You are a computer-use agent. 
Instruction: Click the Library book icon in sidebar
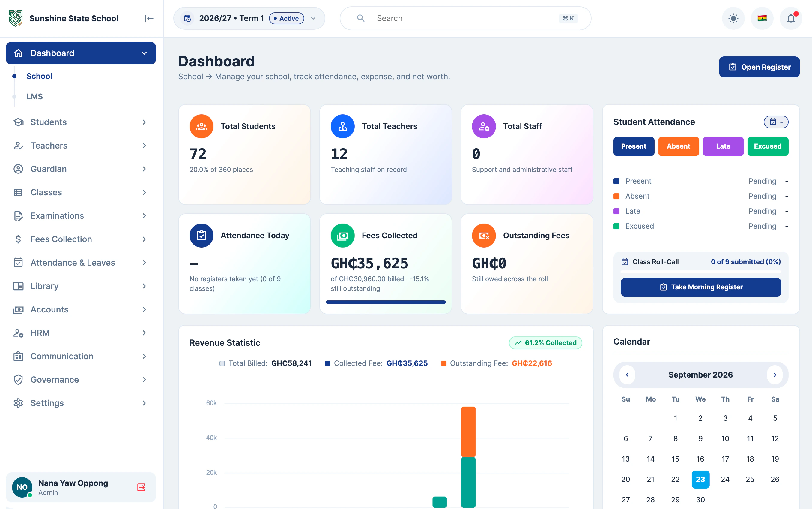(18, 286)
